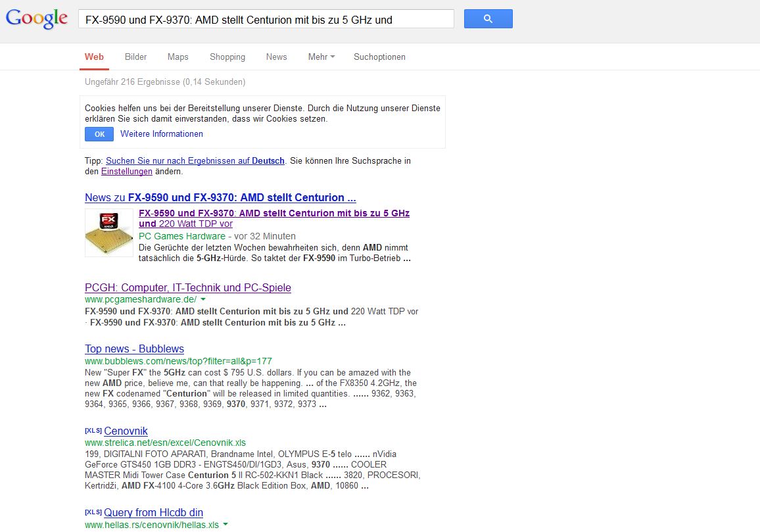Click the AMD FX processor news thumbnail
This screenshot has width=760, height=532.
[109, 233]
